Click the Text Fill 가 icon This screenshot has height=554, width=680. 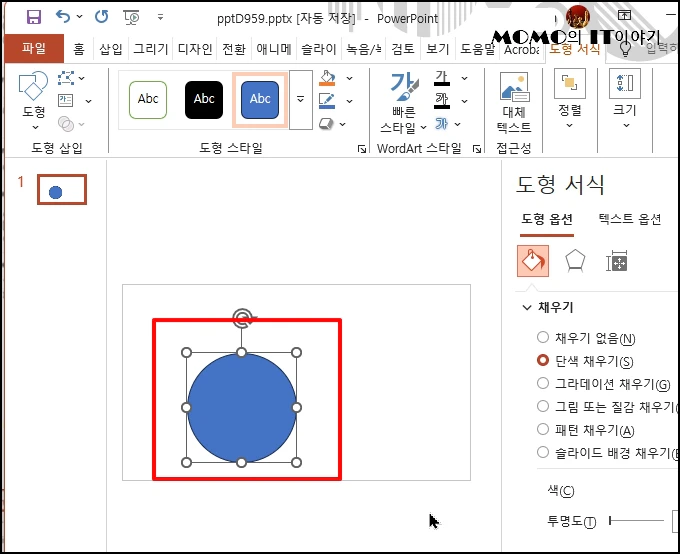pyautogui.click(x=441, y=79)
